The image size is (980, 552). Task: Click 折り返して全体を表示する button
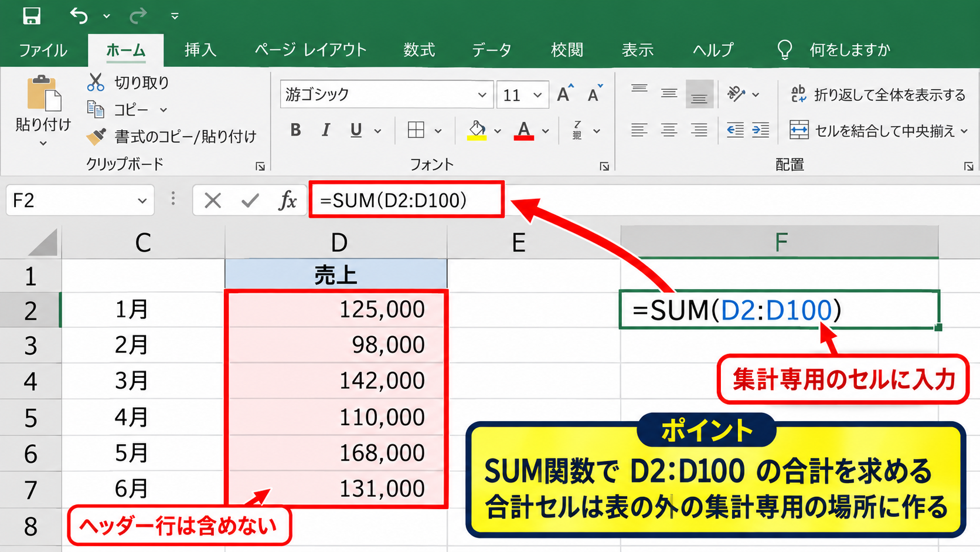[x=877, y=94]
